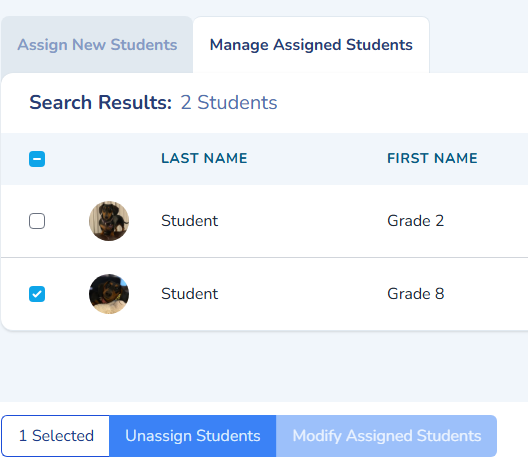Click the 1 Selected indicator
The width and height of the screenshot is (528, 465).
point(56,436)
